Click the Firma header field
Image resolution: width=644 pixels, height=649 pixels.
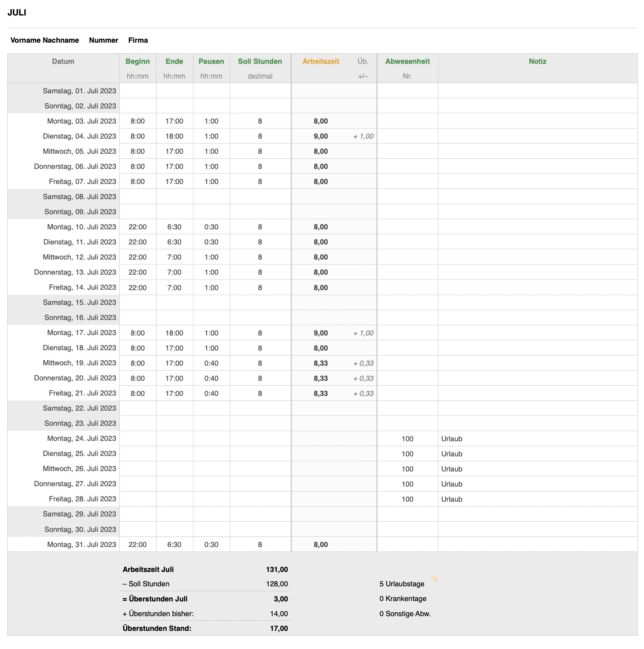point(138,40)
